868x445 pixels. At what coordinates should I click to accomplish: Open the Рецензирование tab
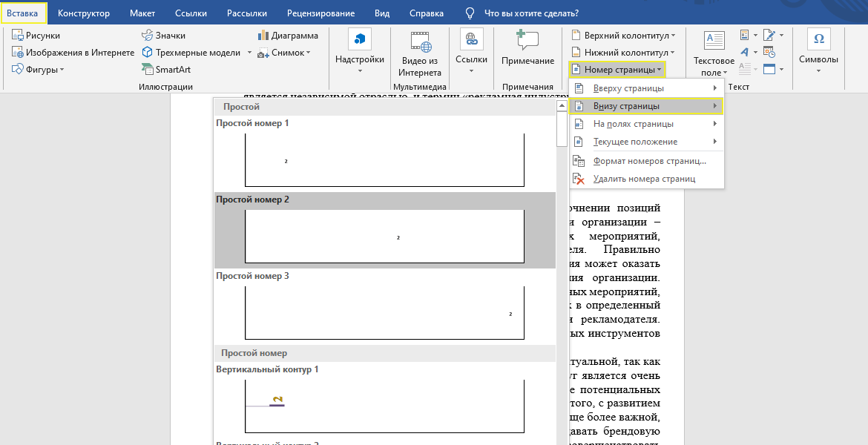click(x=320, y=13)
